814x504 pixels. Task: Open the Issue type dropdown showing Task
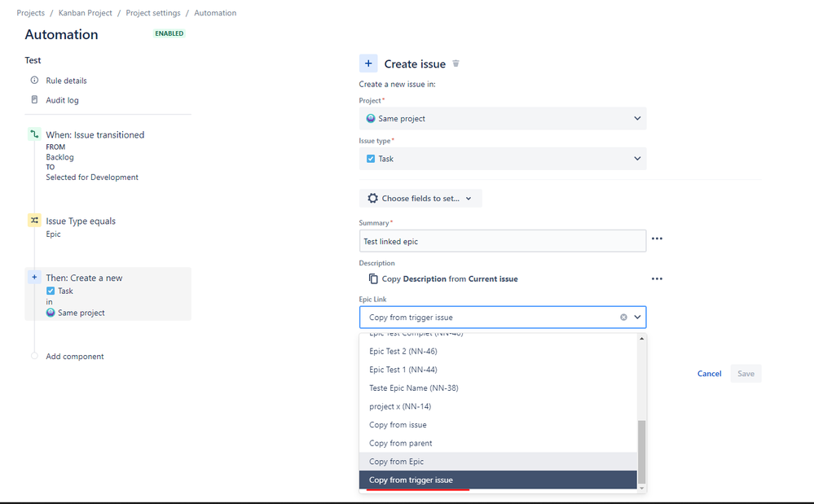503,159
